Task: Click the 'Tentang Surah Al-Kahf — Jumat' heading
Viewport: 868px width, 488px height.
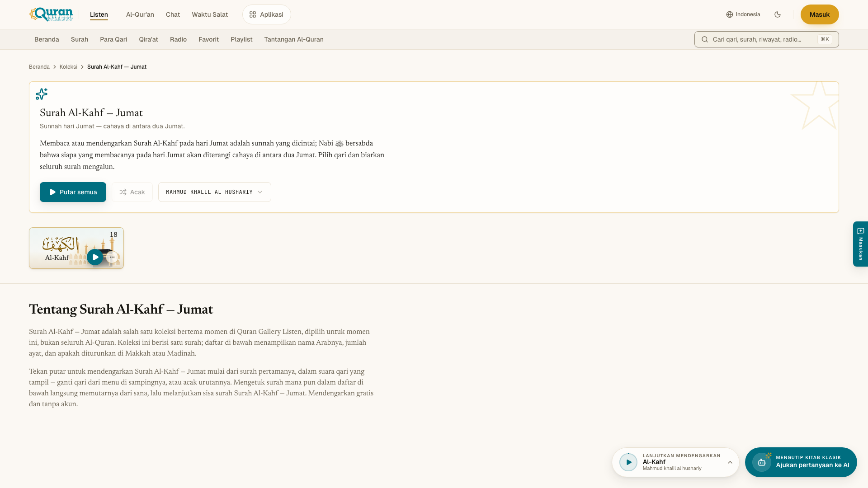Action: click(x=121, y=310)
